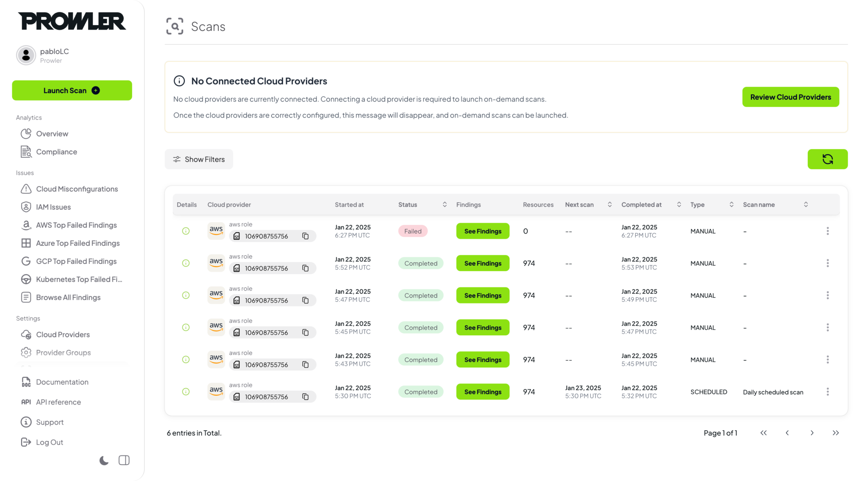Click the AWS logo in the scheduled scan row

pyautogui.click(x=216, y=390)
